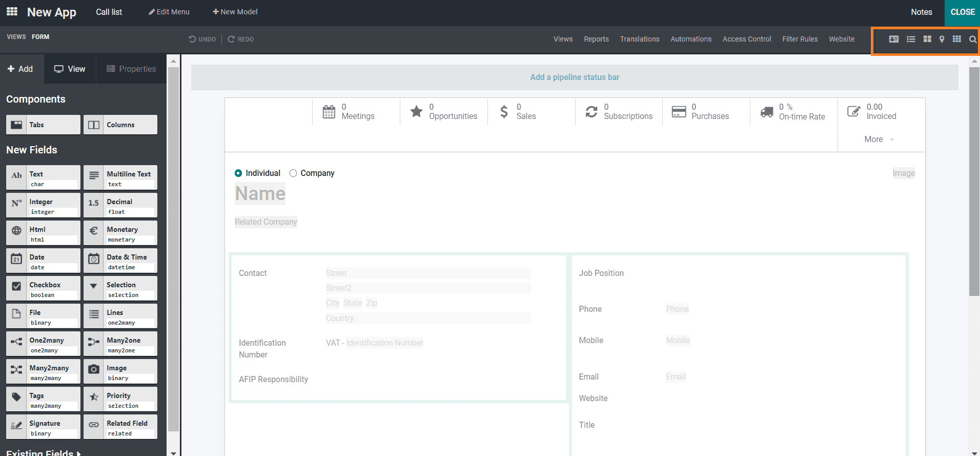
Task: Pick the Date calendar field icon
Action: (16, 259)
